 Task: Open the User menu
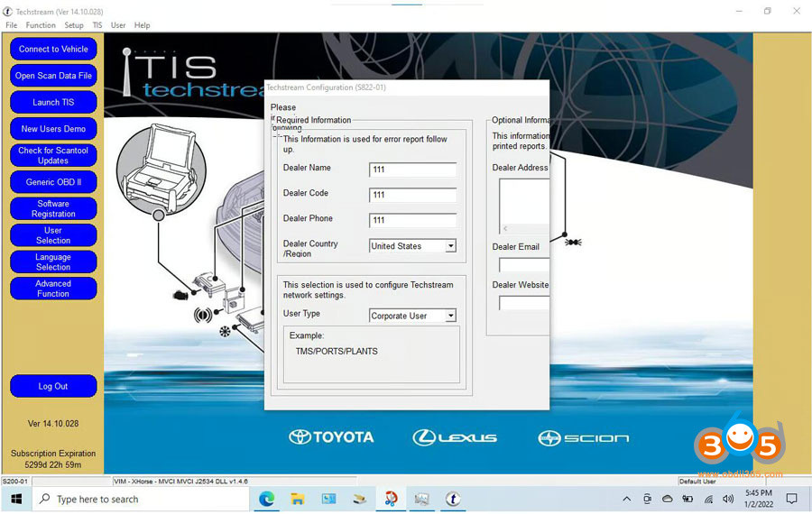[x=118, y=25]
